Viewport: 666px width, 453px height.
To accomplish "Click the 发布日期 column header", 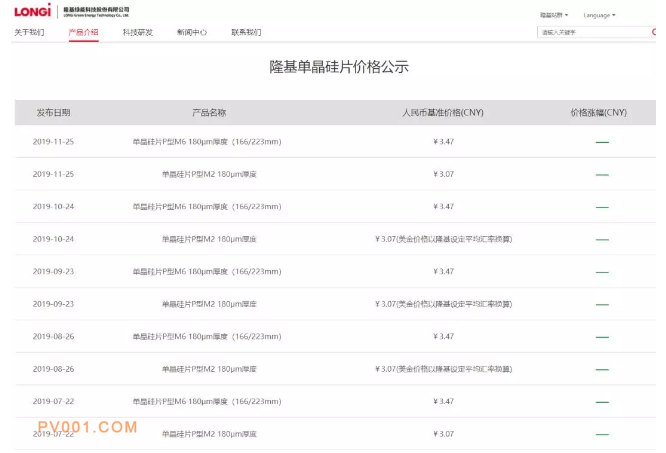I will (x=53, y=113).
